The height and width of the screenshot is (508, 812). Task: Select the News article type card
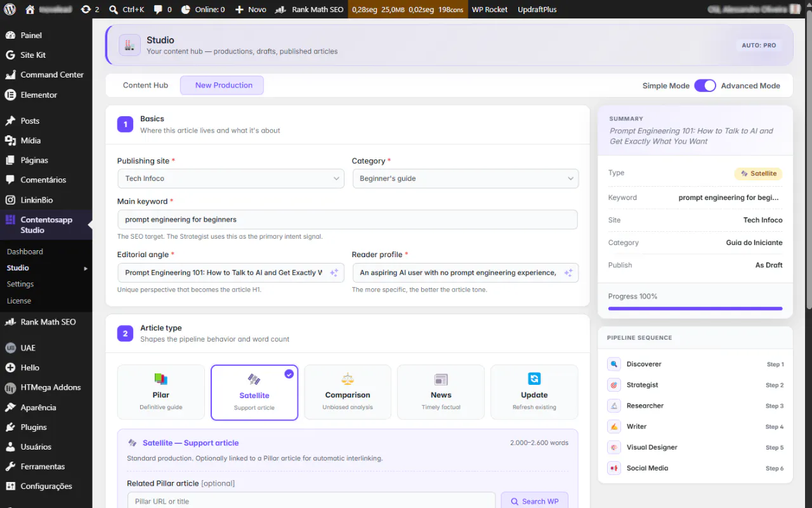tap(441, 392)
